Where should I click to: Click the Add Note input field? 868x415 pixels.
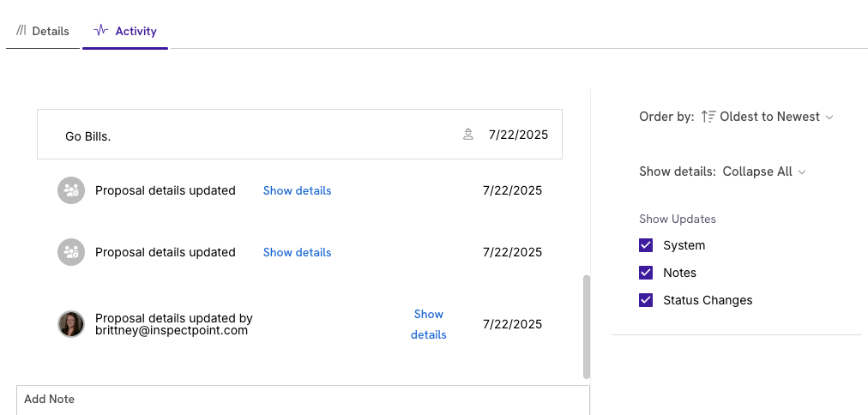[x=303, y=400]
